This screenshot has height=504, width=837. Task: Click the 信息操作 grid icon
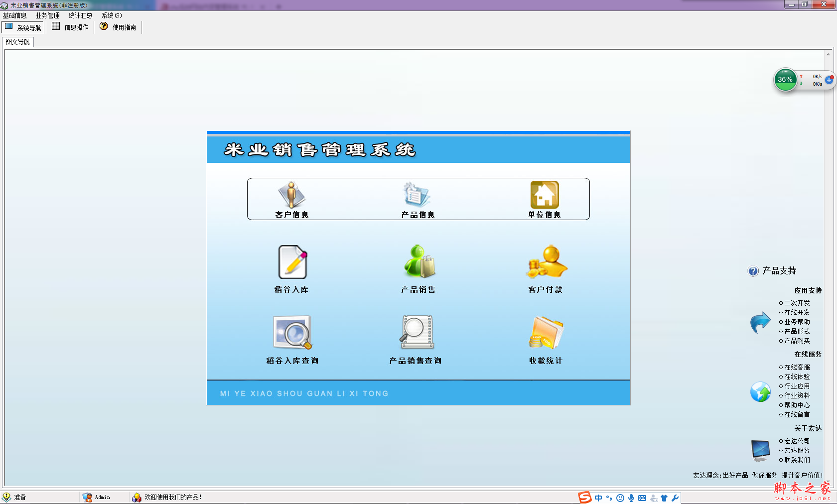56,26
